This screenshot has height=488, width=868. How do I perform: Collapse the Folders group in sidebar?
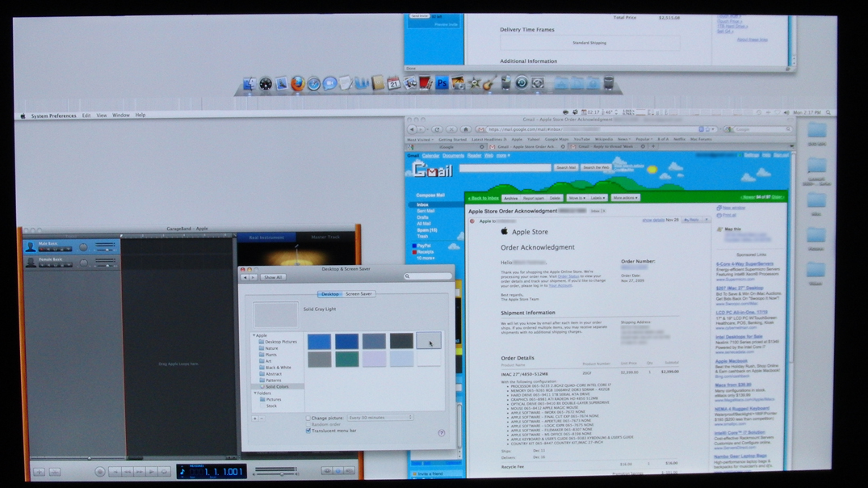[255, 393]
